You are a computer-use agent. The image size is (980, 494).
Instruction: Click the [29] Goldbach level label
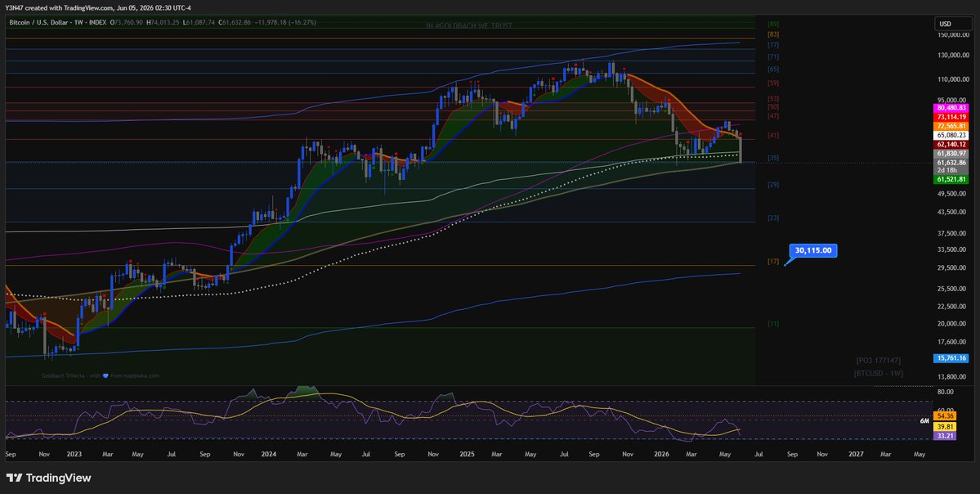pyautogui.click(x=772, y=185)
